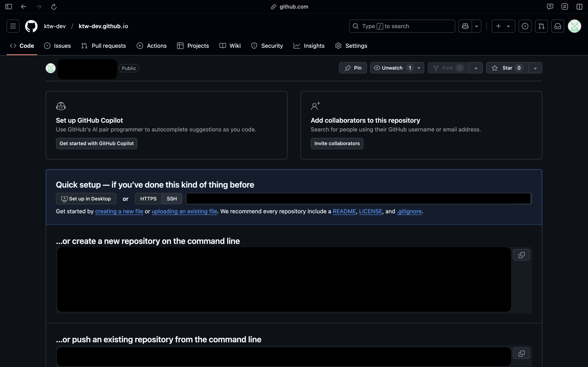Click the repository clone URL field
588x367 pixels.
tap(359, 199)
